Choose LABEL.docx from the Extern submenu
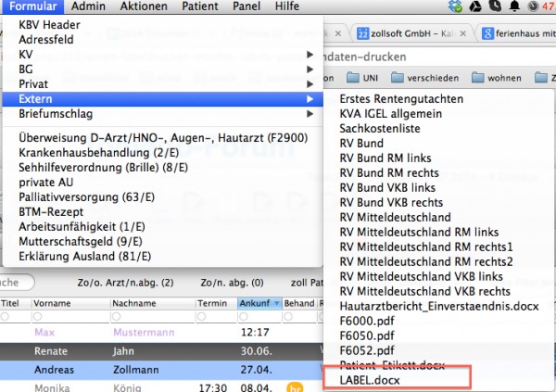Viewport: 556px width, 392px height. click(x=370, y=380)
